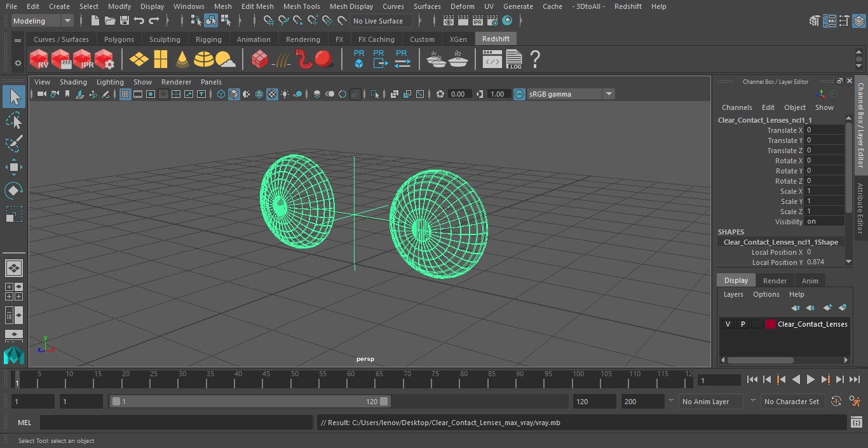Choose the Paint selection tool
This screenshot has width=868, height=448.
13,144
